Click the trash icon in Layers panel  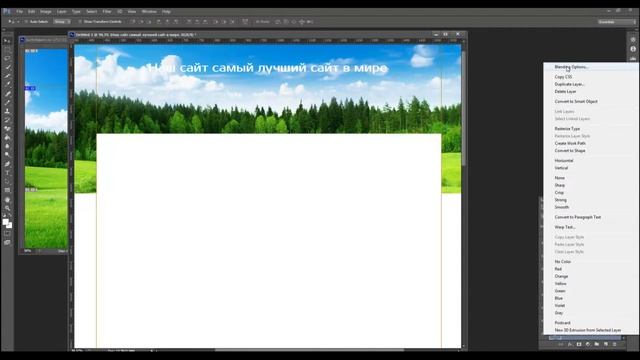(x=614, y=344)
